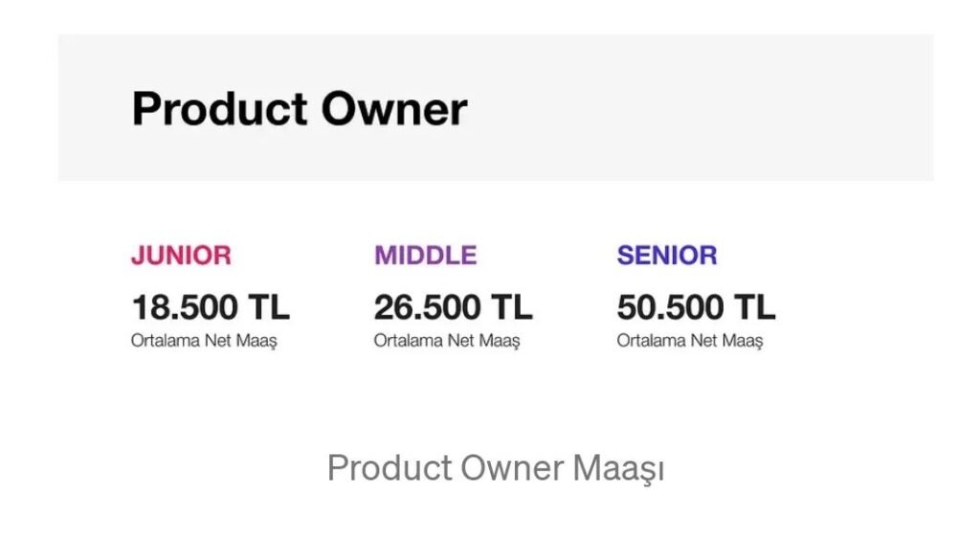Click the "TL" unit after 26.500

click(x=512, y=307)
